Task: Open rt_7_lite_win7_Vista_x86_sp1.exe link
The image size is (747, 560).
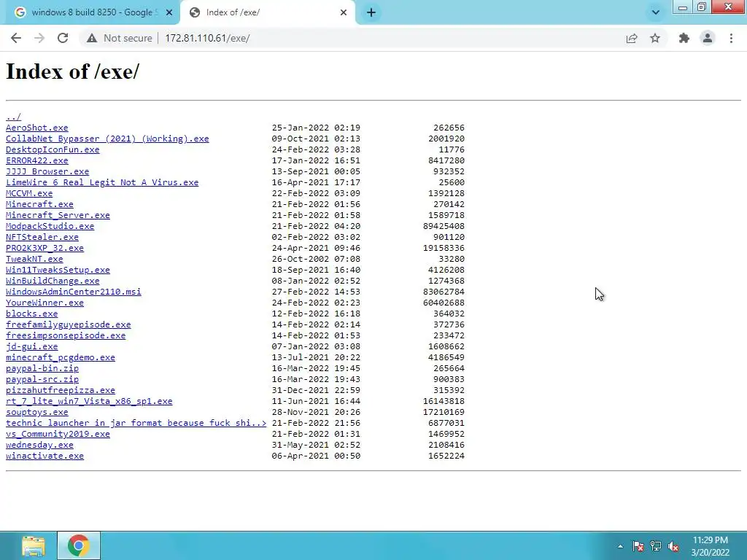Action: pos(89,402)
